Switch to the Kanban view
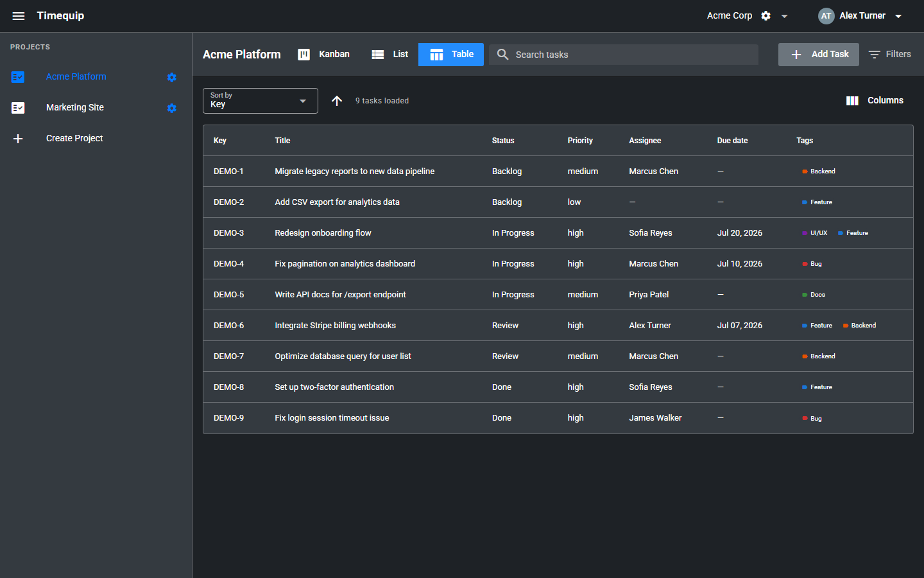 [x=323, y=55]
